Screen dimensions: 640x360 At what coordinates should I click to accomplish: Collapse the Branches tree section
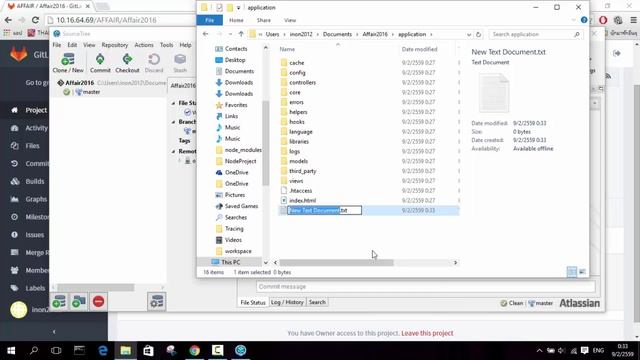tap(174, 122)
